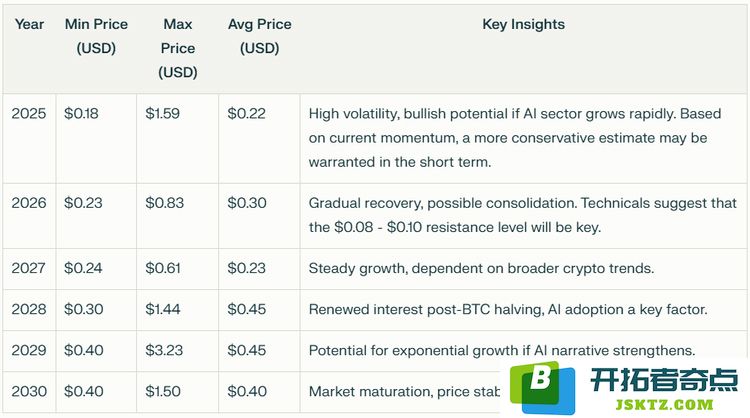Screen dimensions: 750x418
Task: Click the $1.50 max price cell
Action: 163,391
